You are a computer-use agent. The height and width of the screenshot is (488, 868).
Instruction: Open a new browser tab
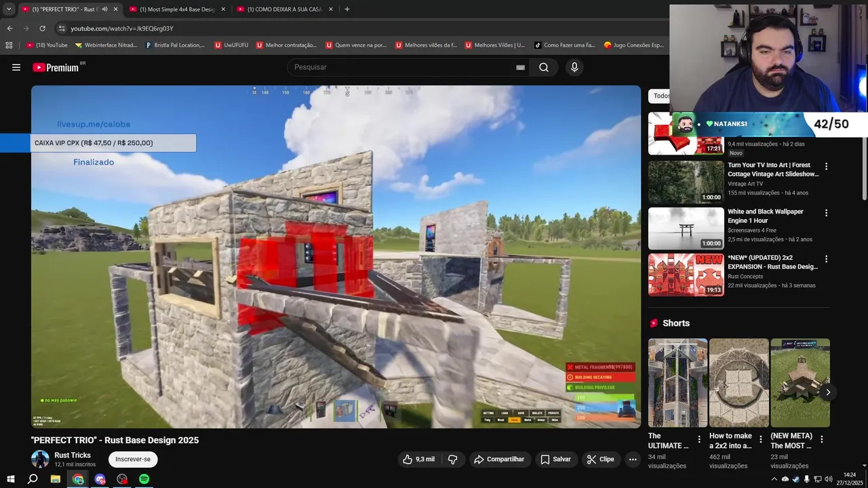pyautogui.click(x=347, y=9)
